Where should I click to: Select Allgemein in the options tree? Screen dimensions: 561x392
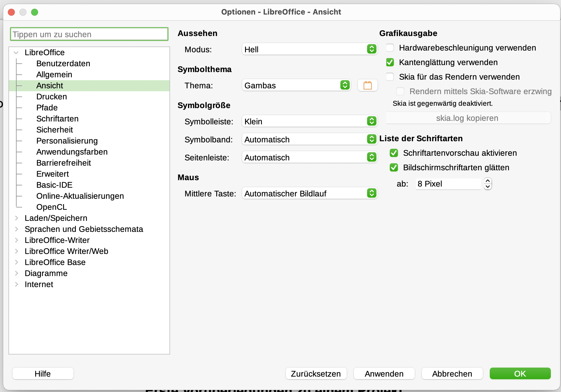[54, 74]
